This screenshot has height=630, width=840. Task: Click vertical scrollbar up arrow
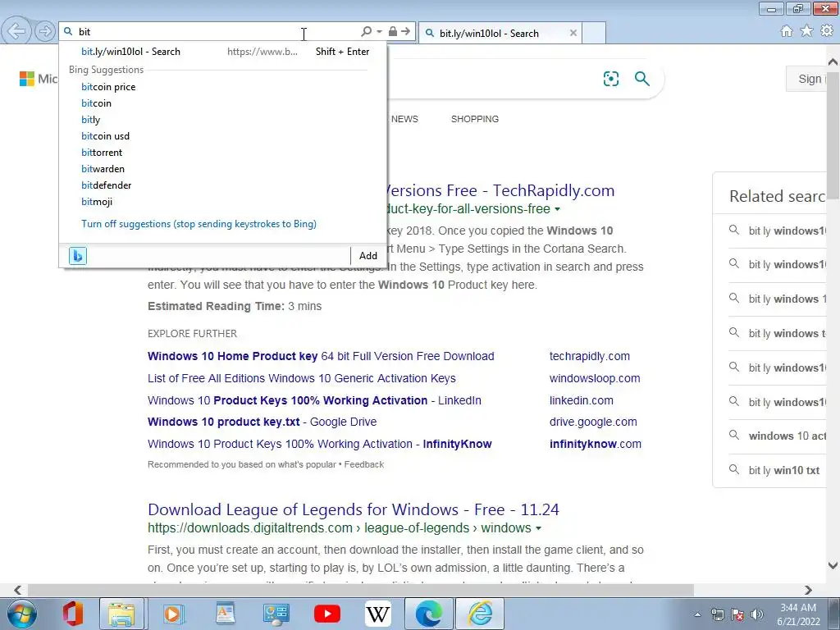(x=833, y=62)
